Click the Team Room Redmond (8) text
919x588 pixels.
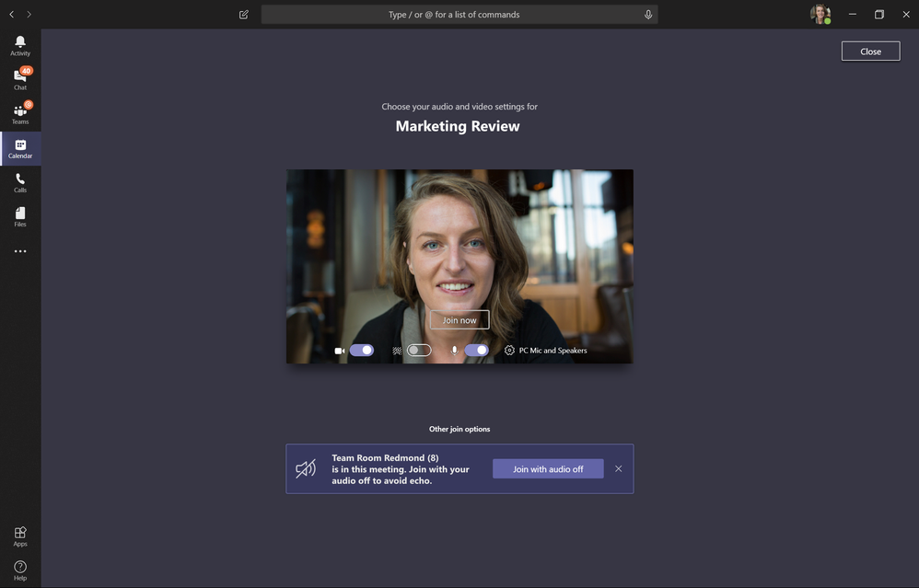click(x=385, y=457)
